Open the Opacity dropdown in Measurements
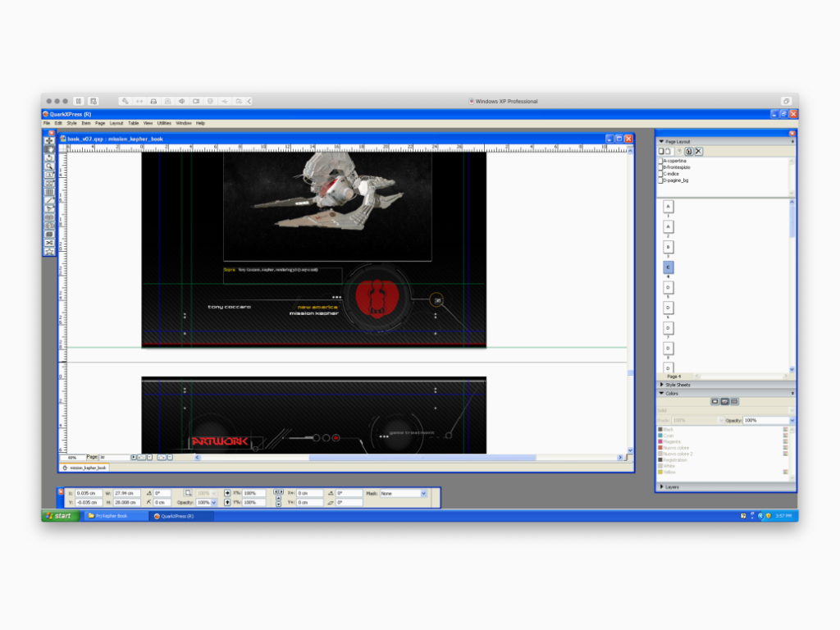Screen dimensions: 840x630 214,503
